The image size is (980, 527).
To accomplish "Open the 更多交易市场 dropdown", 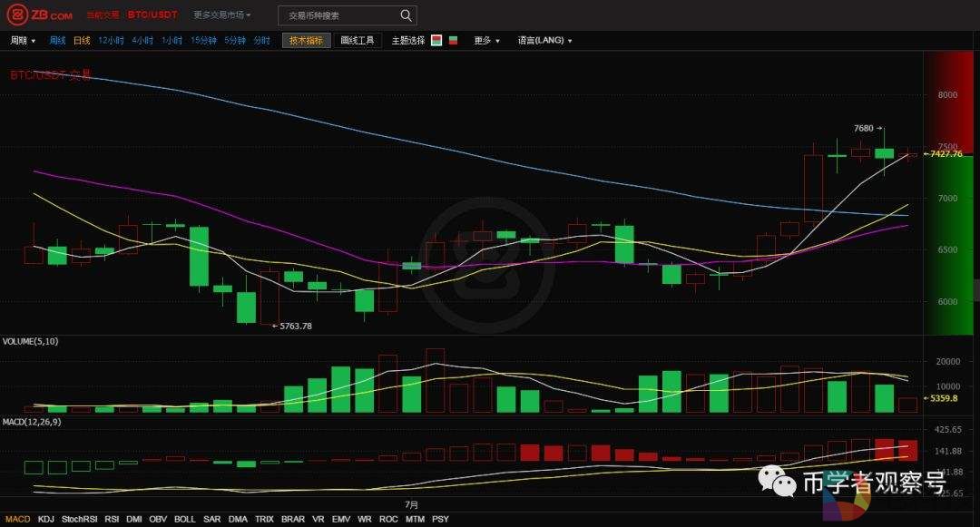I will (x=222, y=15).
